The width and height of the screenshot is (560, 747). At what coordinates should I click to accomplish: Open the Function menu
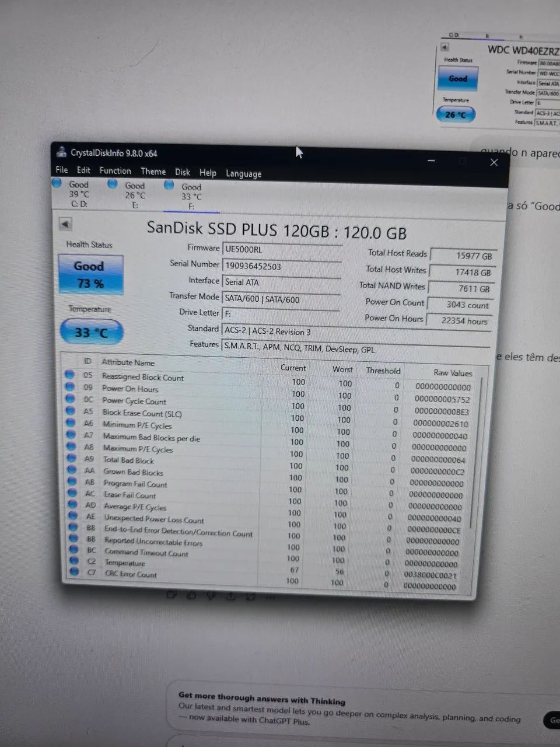(115, 171)
